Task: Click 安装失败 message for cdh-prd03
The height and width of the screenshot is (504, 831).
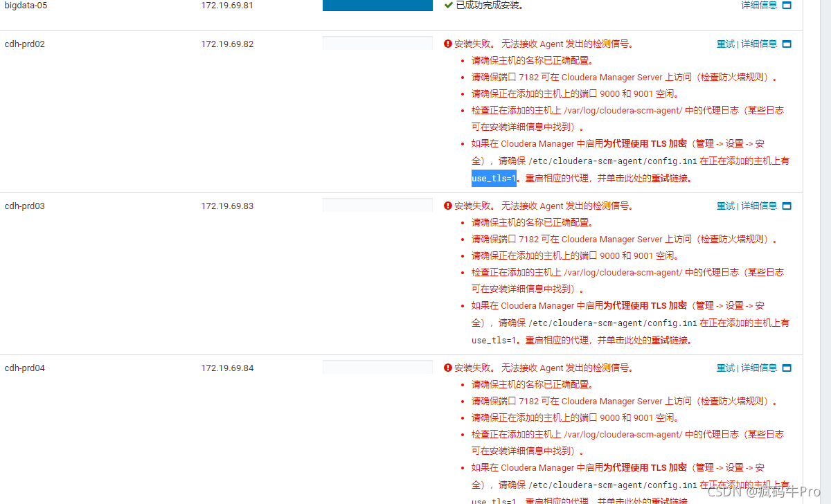Action: tap(544, 206)
